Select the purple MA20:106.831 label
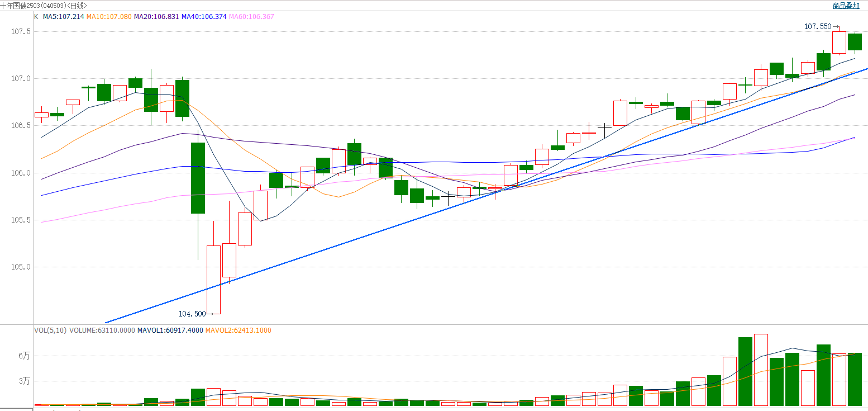 (x=156, y=17)
